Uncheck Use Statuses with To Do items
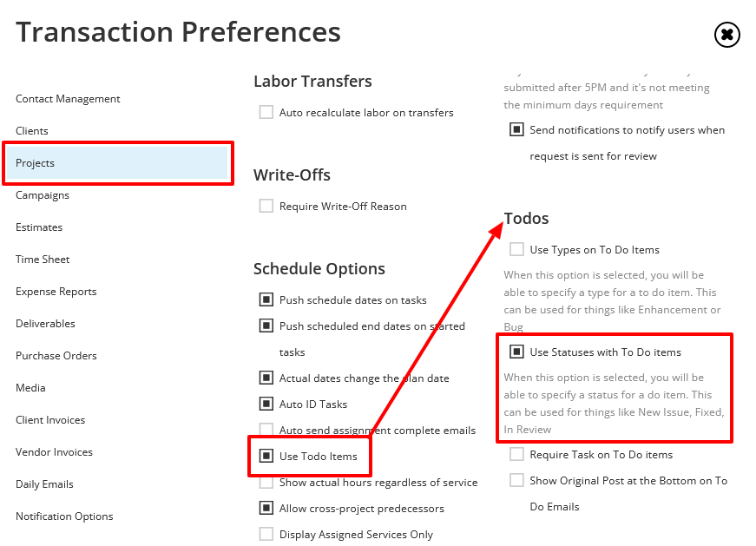This screenshot has width=756, height=546. pos(517,352)
